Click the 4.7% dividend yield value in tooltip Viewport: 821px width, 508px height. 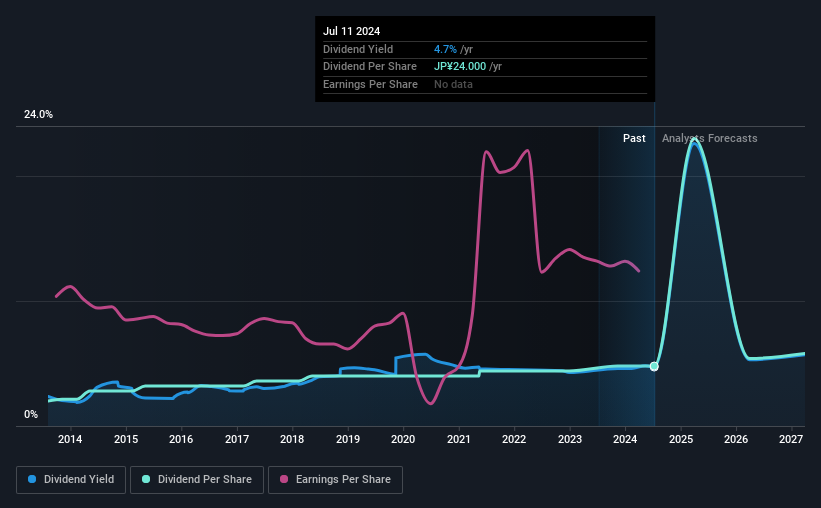pyautogui.click(x=445, y=49)
